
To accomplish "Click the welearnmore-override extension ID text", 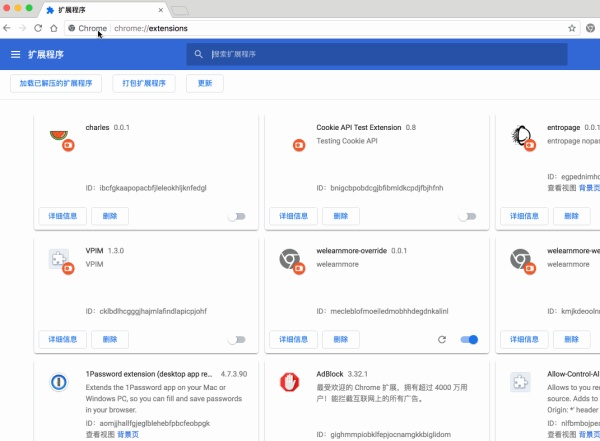I will (x=382, y=311).
